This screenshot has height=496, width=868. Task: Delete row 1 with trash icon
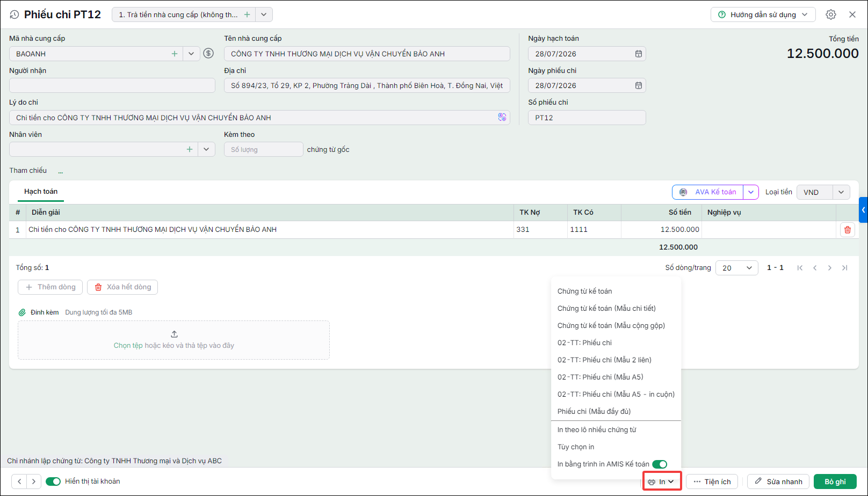pyautogui.click(x=848, y=230)
